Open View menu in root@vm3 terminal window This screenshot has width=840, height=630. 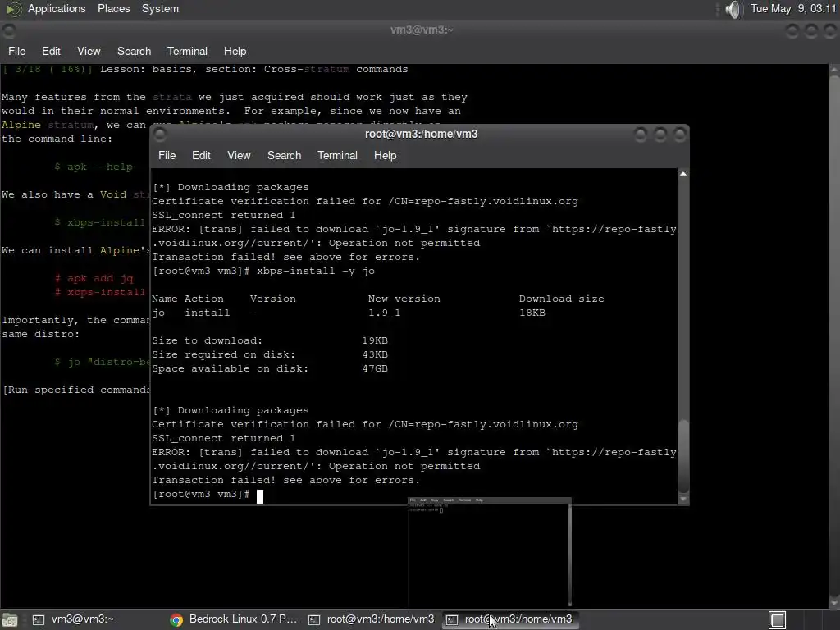(x=239, y=155)
